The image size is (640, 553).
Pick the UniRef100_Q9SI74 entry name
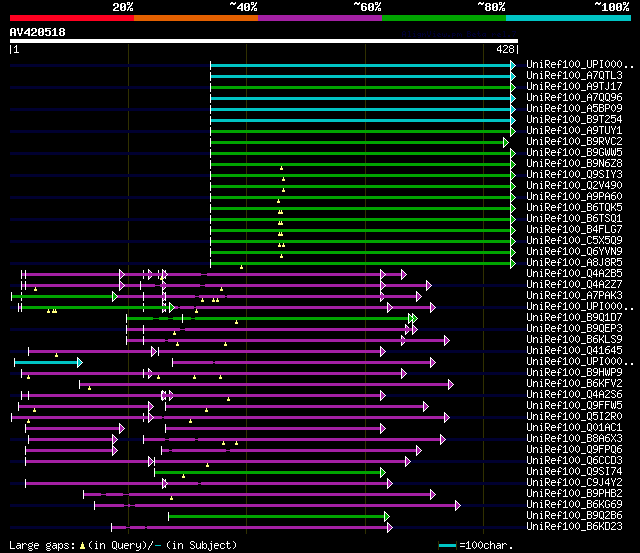point(574,472)
